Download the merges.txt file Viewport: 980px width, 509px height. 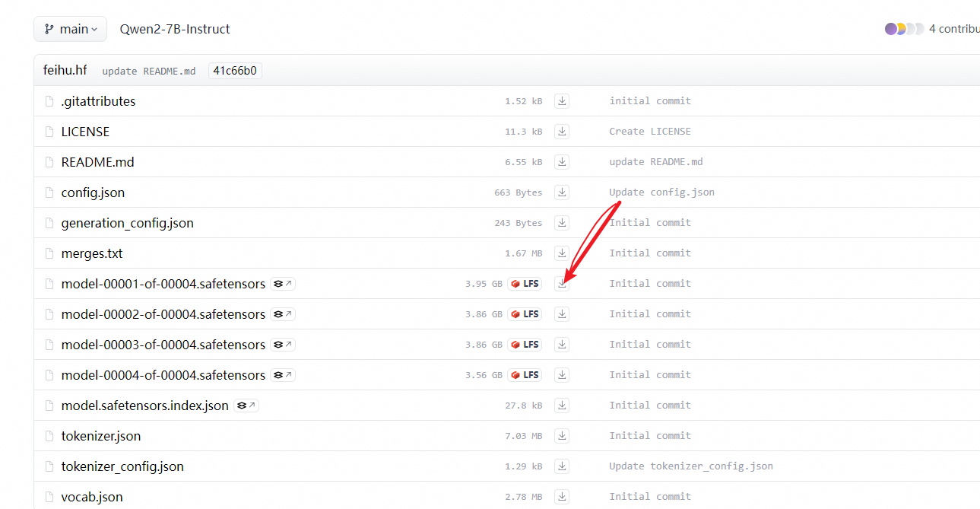pyautogui.click(x=562, y=253)
